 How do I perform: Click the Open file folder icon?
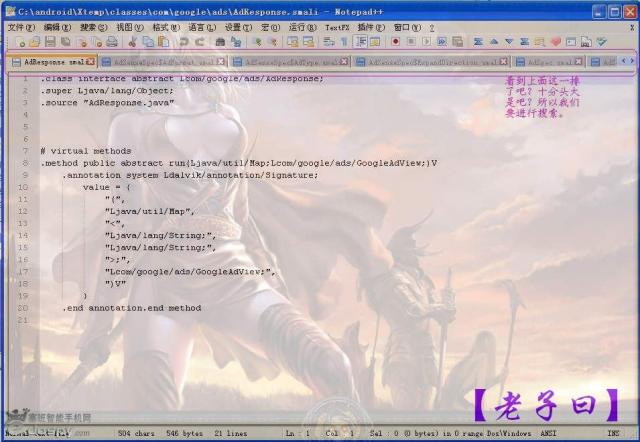tap(35, 42)
